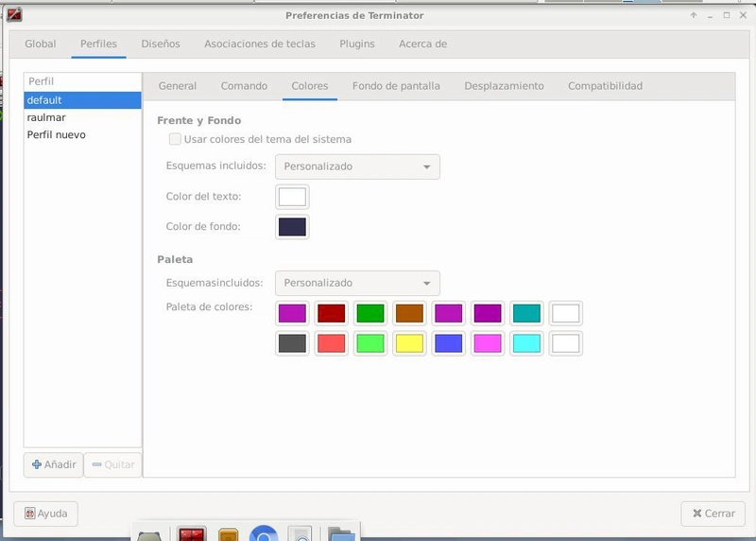Click the Quitar profile button
This screenshot has height=541, width=756.
click(x=112, y=464)
